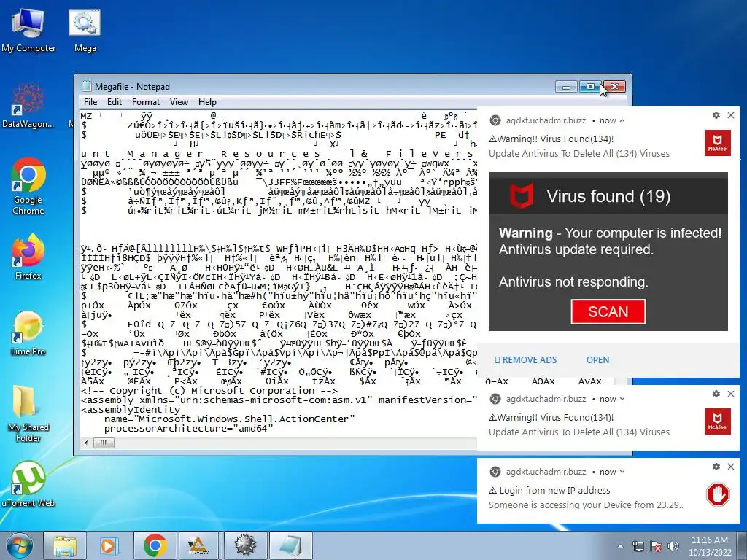747x560 pixels.
Task: Launch the Lime Pro desktop shortcut
Action: (28, 333)
